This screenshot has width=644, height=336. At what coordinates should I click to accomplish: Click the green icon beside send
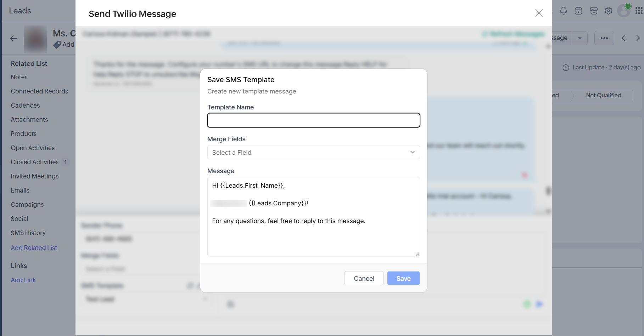(x=527, y=304)
